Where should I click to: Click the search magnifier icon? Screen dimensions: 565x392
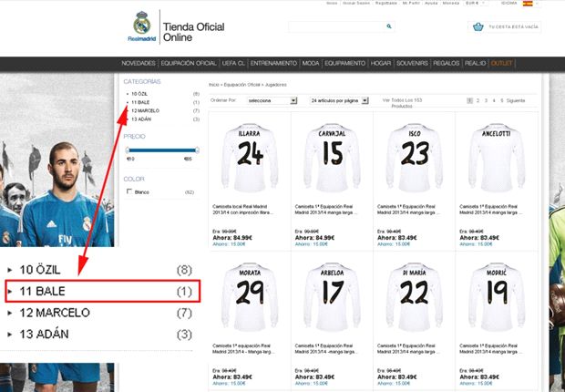(x=389, y=26)
